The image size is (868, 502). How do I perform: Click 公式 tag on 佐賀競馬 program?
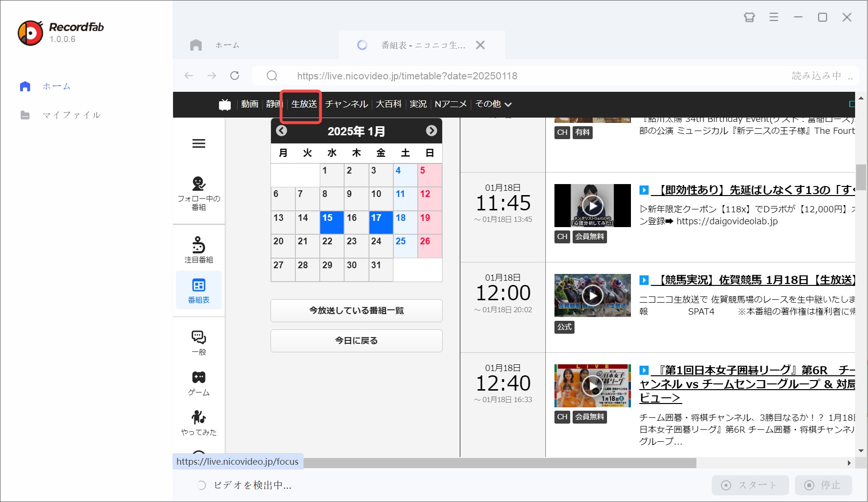click(x=564, y=327)
